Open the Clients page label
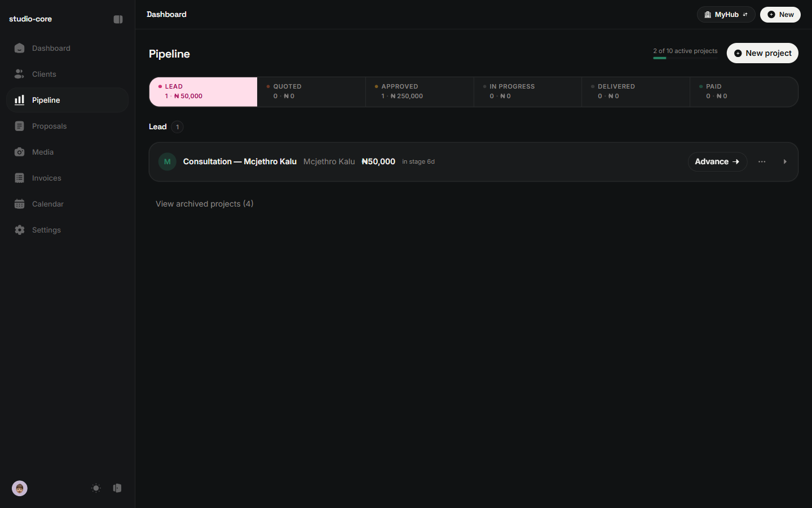 44,74
